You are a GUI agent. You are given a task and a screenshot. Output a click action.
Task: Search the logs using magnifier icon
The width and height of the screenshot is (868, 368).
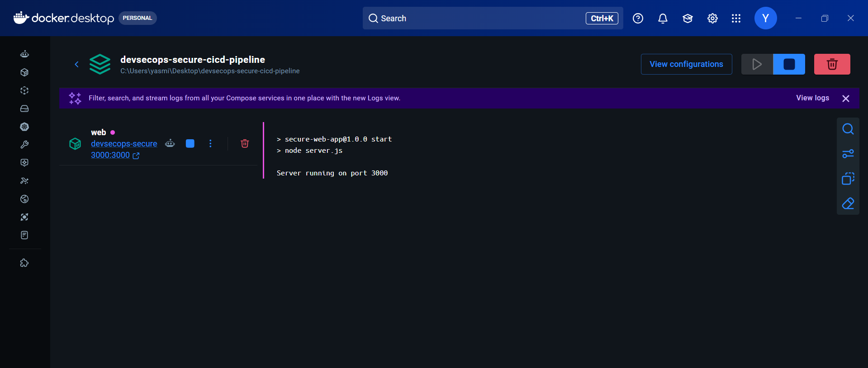coord(848,129)
